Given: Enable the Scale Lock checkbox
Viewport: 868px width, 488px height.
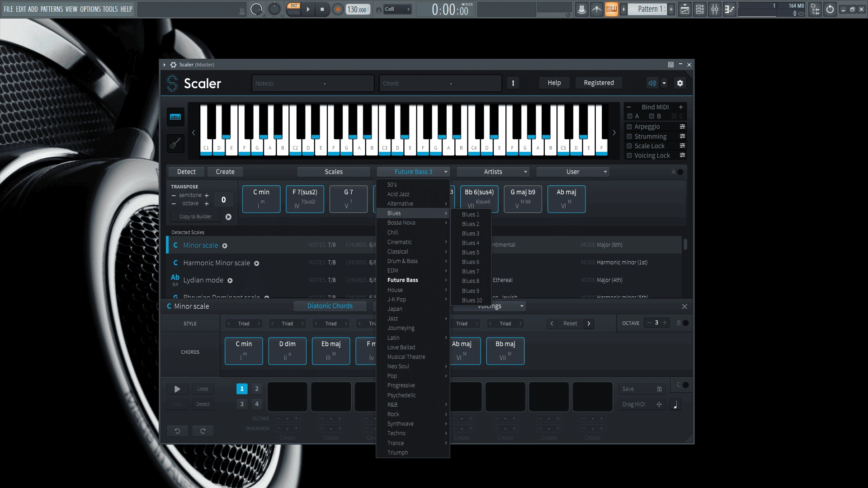Looking at the screenshot, I should coord(629,145).
